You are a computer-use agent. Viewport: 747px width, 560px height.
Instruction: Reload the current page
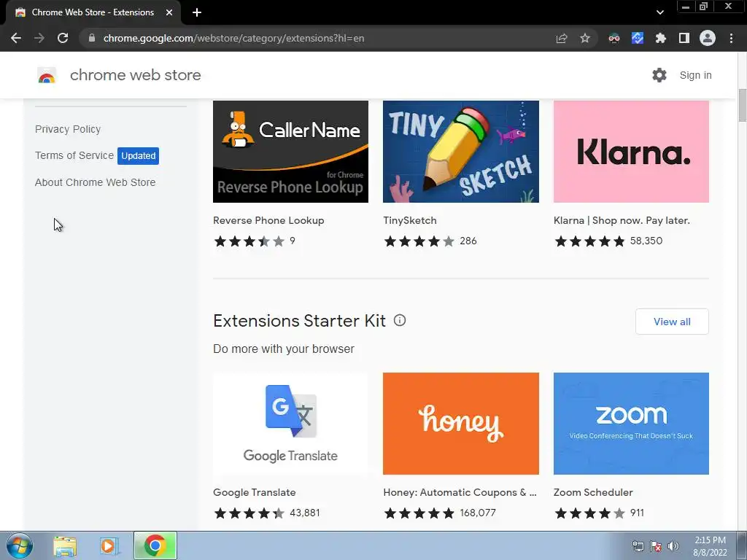(x=63, y=38)
